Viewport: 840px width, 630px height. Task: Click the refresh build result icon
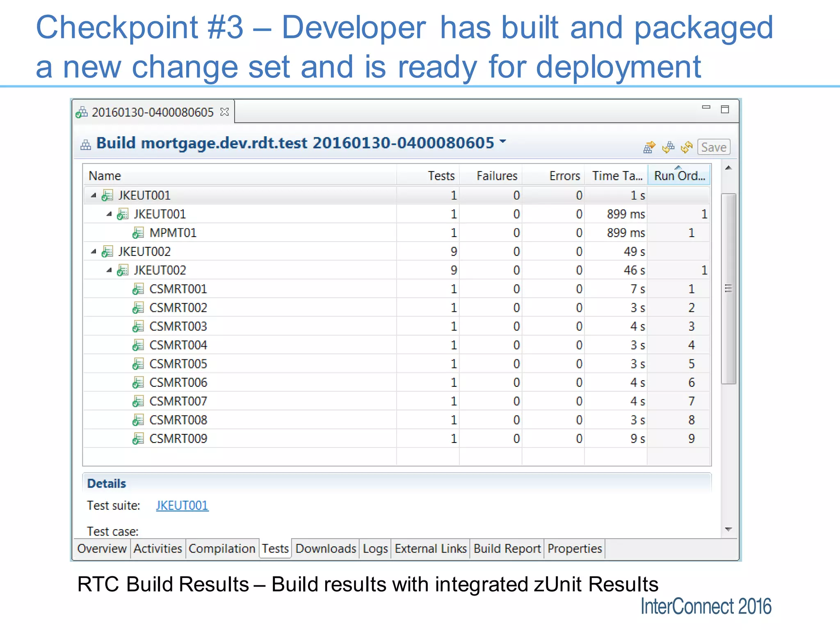point(687,147)
